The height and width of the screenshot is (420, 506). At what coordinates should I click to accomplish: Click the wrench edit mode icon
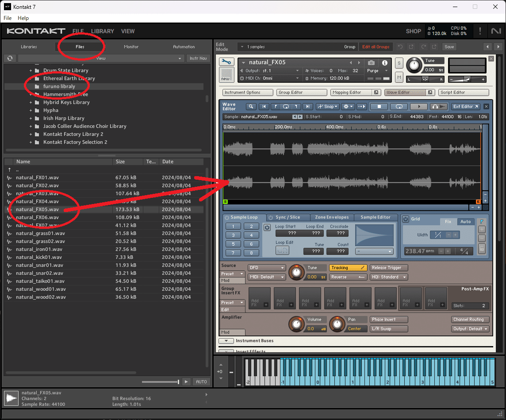pyautogui.click(x=226, y=62)
